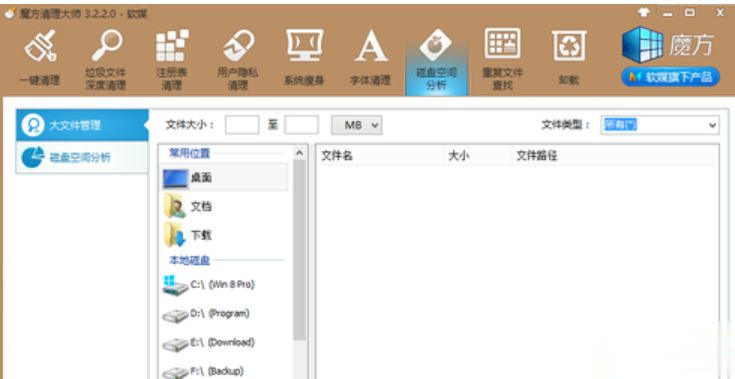
Task: Click the skin shirt icon in title bar
Action: tap(644, 13)
